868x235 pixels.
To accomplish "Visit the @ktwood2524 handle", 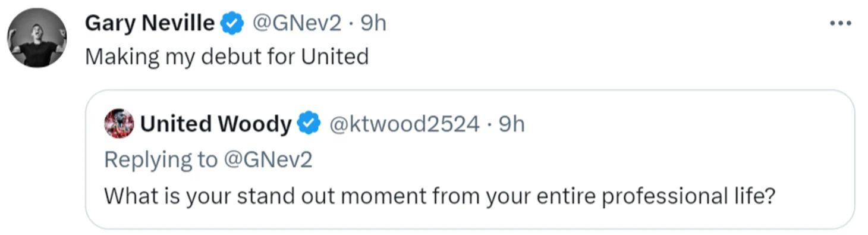I will [404, 124].
